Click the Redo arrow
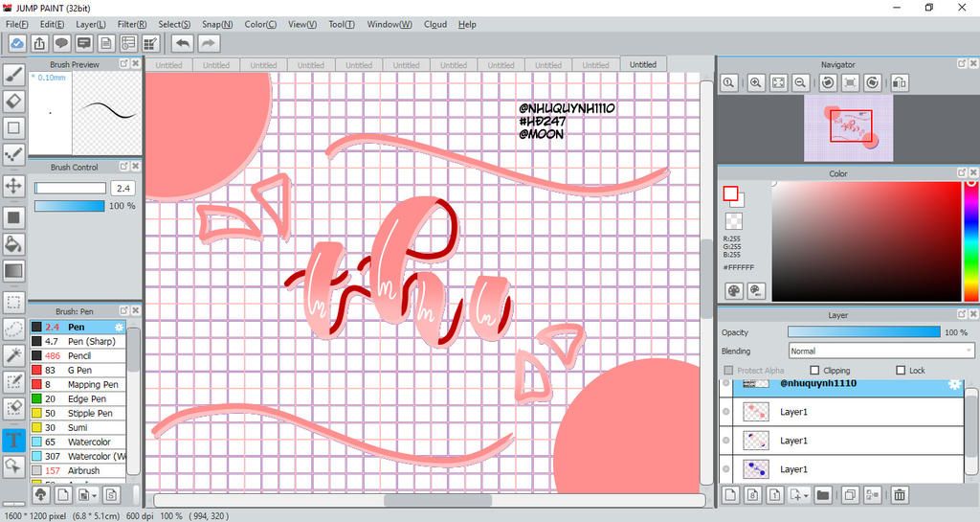Screen dimensions: 980x522 [209, 43]
